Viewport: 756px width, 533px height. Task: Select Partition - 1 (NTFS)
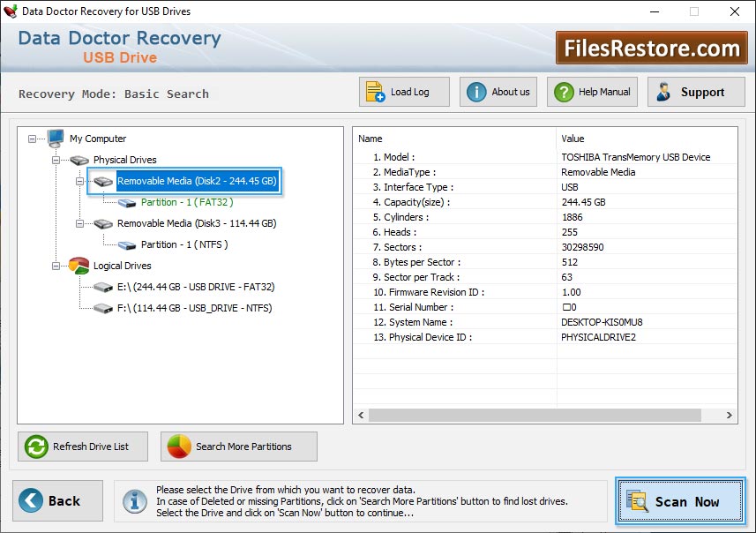(x=184, y=244)
